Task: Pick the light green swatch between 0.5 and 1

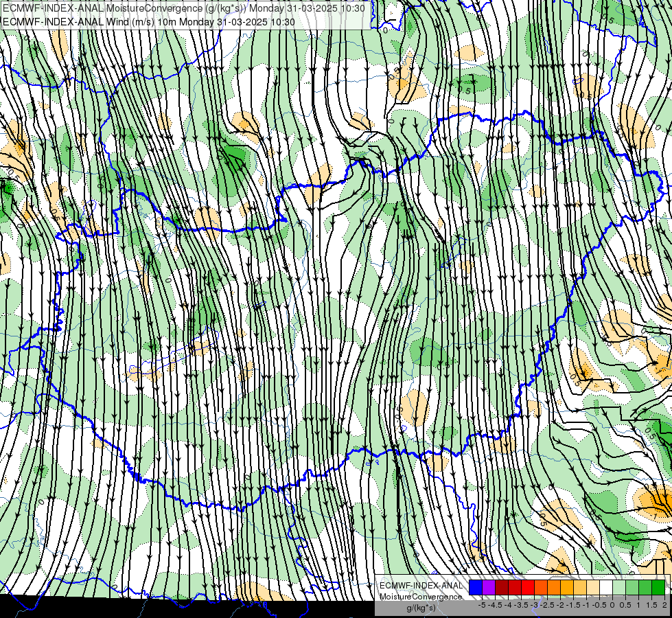Action: [x=632, y=587]
